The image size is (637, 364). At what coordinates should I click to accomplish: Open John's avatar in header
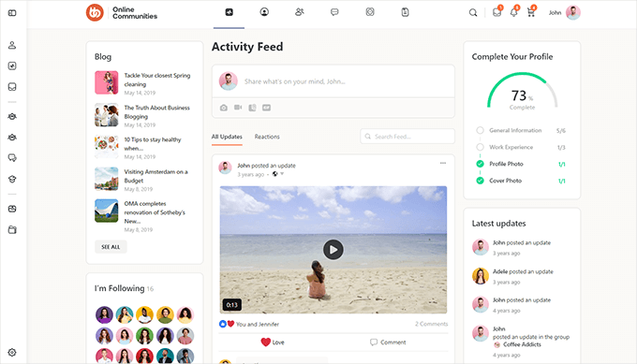(x=573, y=12)
